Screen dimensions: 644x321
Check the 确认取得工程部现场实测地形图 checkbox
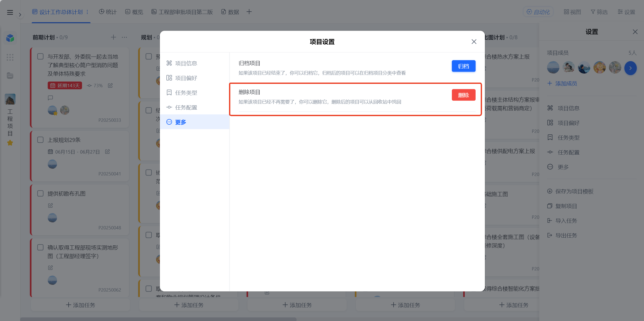pyautogui.click(x=40, y=247)
